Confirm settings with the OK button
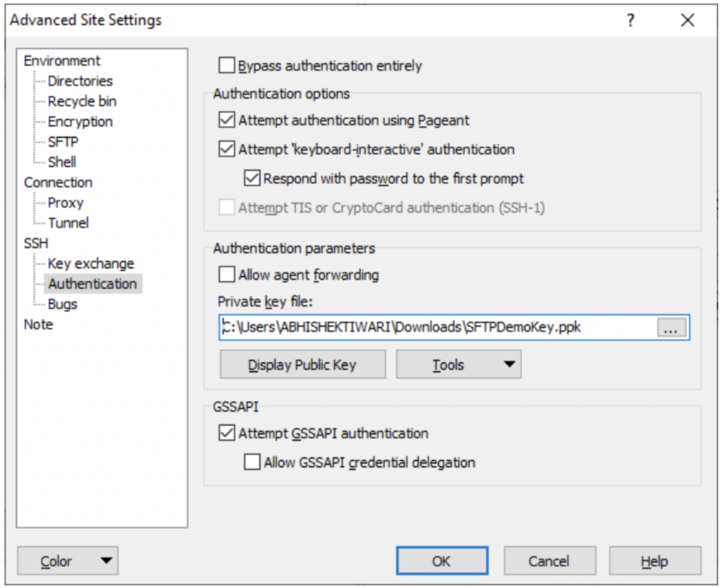The width and height of the screenshot is (720, 588). (442, 561)
